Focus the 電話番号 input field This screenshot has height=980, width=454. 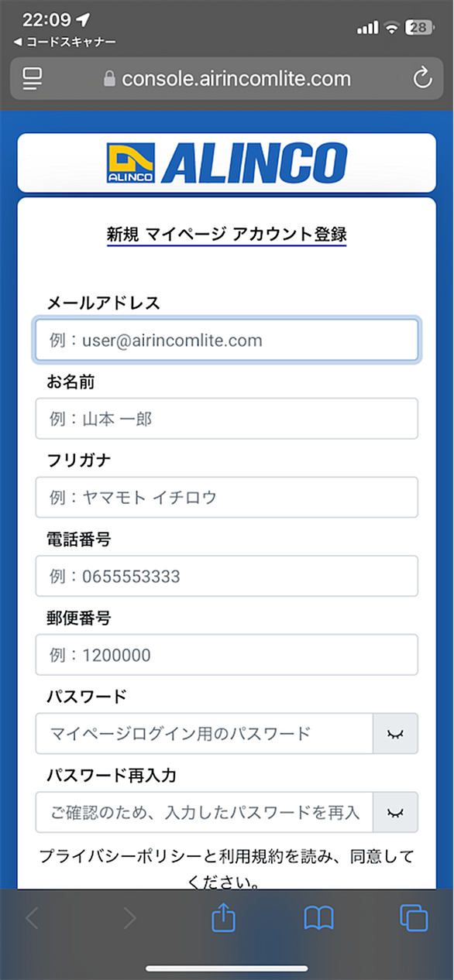pos(227,576)
